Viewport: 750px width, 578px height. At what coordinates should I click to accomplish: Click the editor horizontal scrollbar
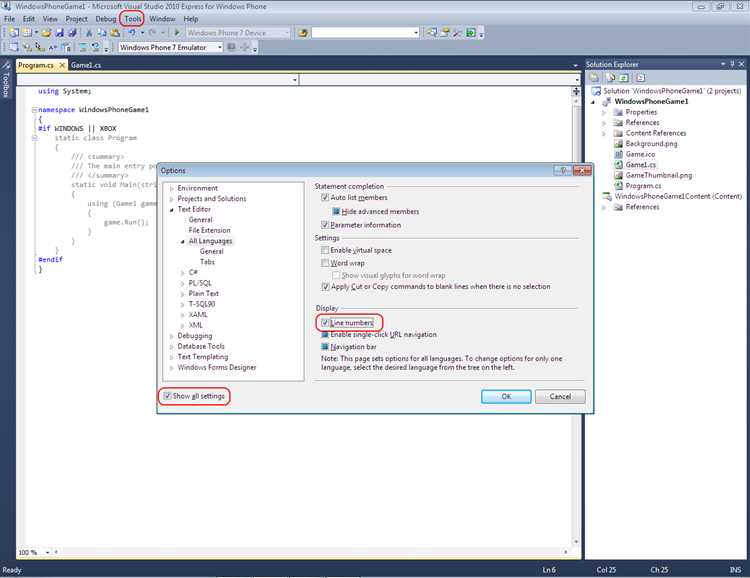(311, 552)
